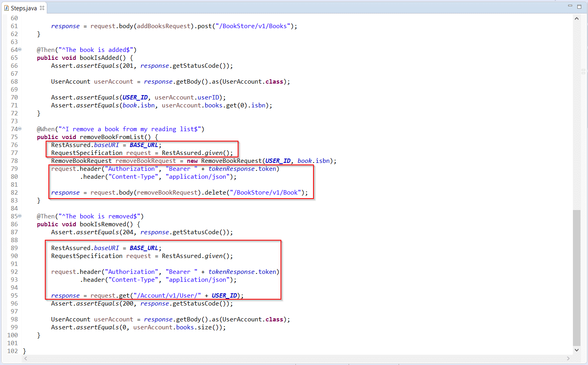
Task: Click the Java file icon on Steps.java tab
Action: click(x=6, y=8)
